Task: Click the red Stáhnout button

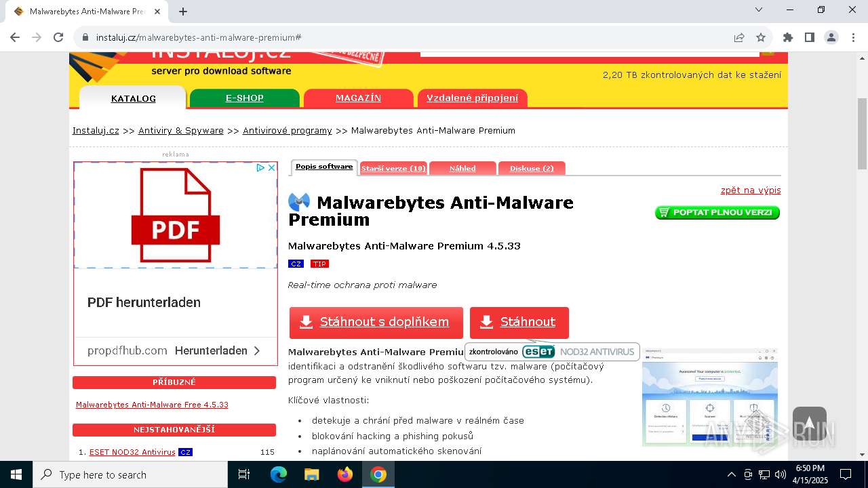Action: point(519,323)
